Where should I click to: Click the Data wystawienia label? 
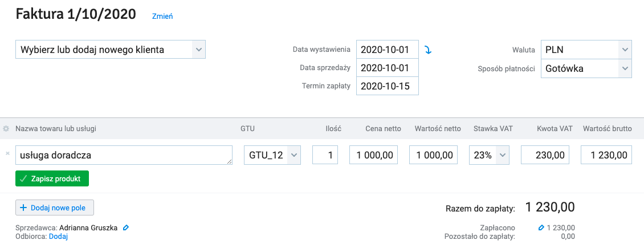click(x=321, y=49)
